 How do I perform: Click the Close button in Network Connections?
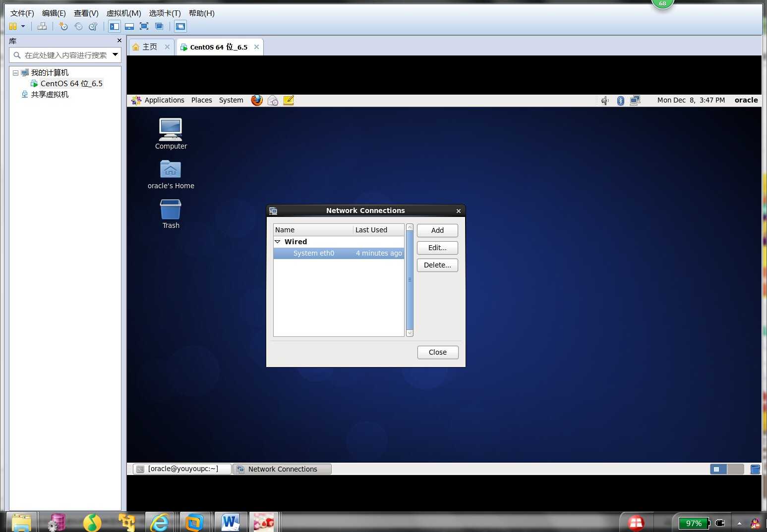(438, 352)
